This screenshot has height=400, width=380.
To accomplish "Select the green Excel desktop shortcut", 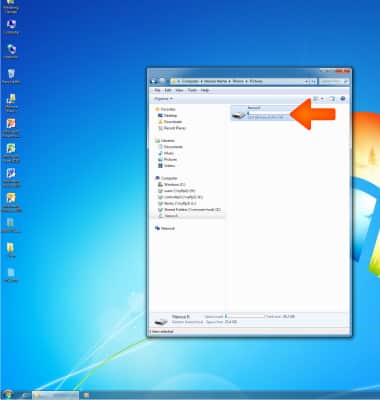I will 11,153.
